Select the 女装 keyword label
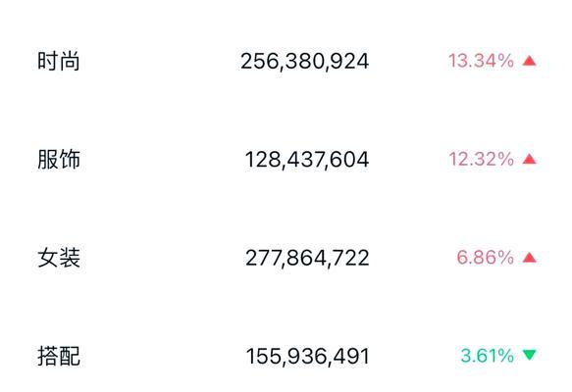The image size is (572, 392). point(59,258)
